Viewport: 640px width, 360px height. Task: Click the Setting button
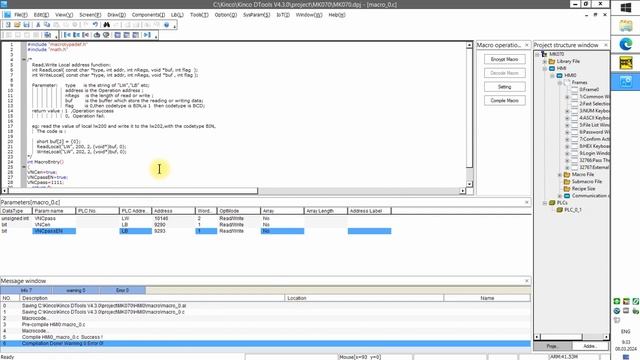504,87
